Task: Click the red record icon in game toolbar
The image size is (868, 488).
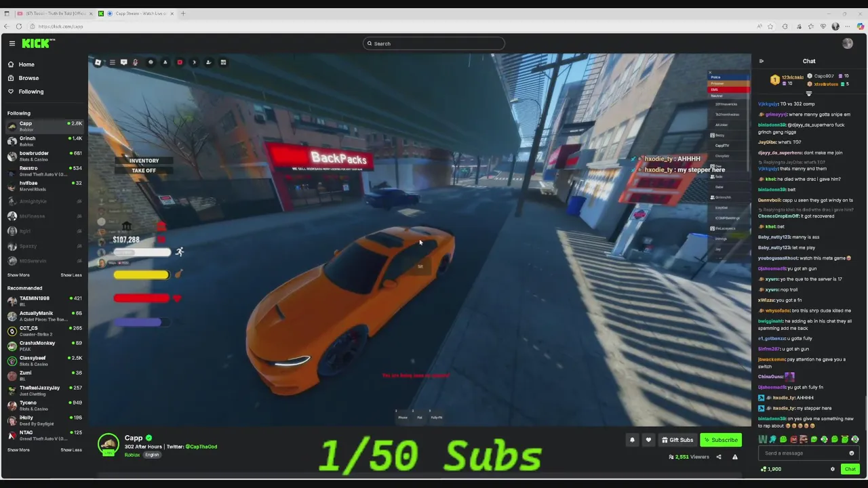Action: (180, 62)
